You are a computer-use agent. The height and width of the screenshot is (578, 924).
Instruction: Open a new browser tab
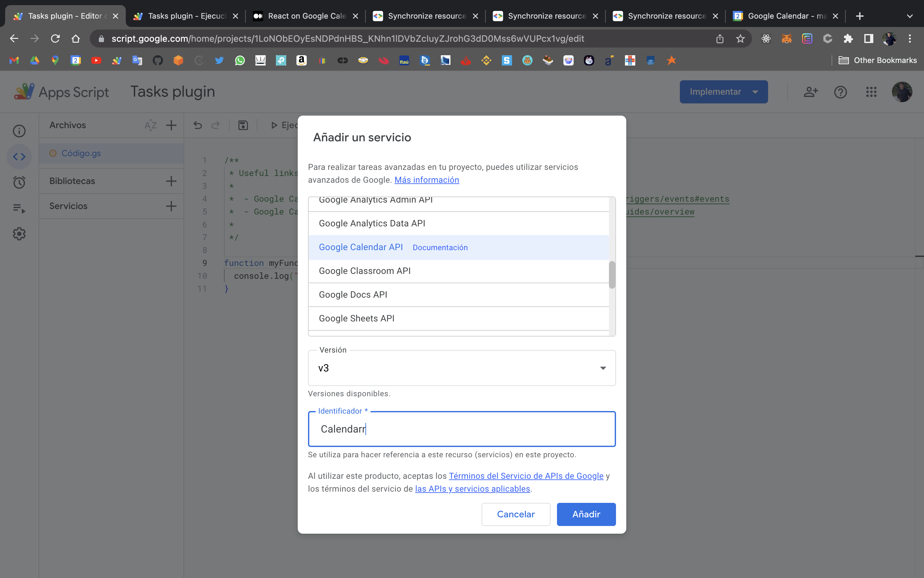coord(860,16)
